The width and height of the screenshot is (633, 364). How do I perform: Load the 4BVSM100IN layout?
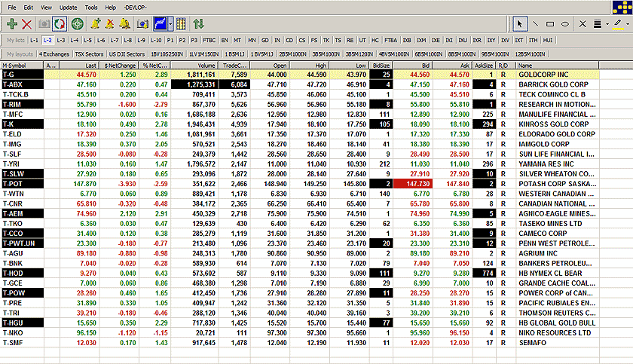coord(394,54)
